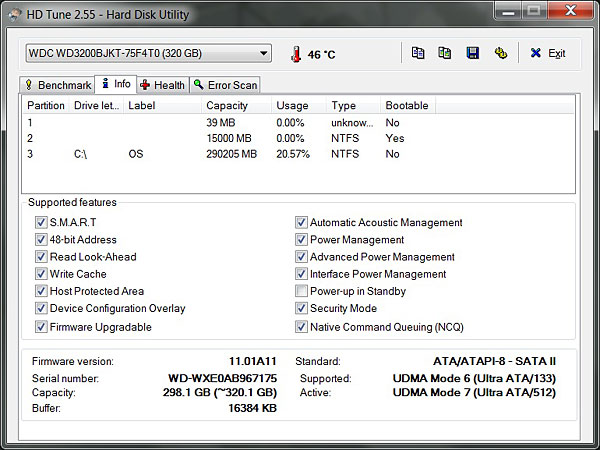Click the save screenshot floppy disk icon
Image resolution: width=600 pixels, height=450 pixels.
(x=472, y=53)
